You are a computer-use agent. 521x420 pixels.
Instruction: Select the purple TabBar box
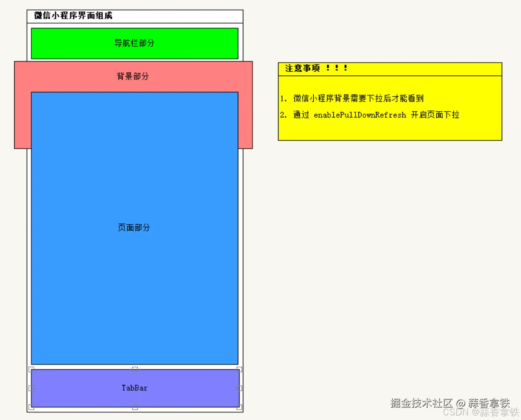point(135,388)
